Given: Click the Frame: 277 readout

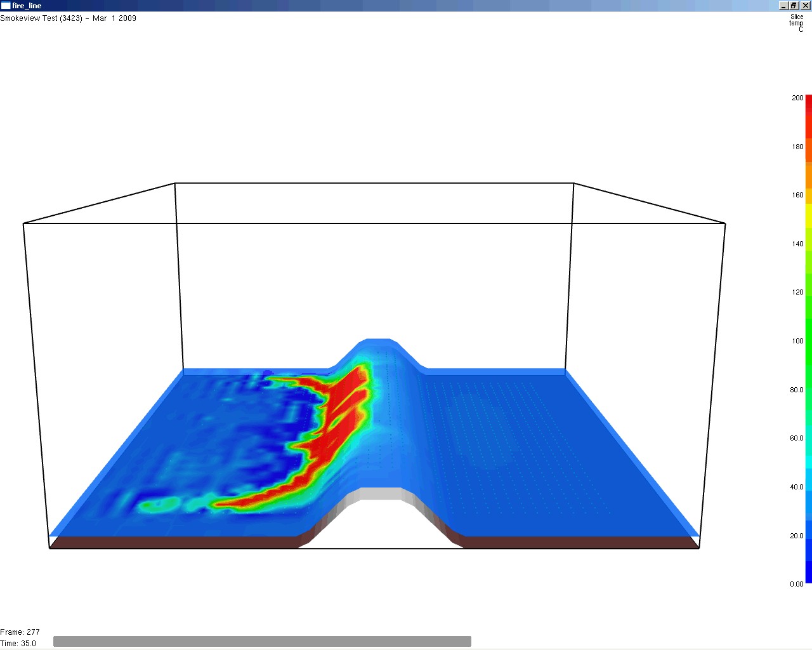Looking at the screenshot, I should pos(20,632).
